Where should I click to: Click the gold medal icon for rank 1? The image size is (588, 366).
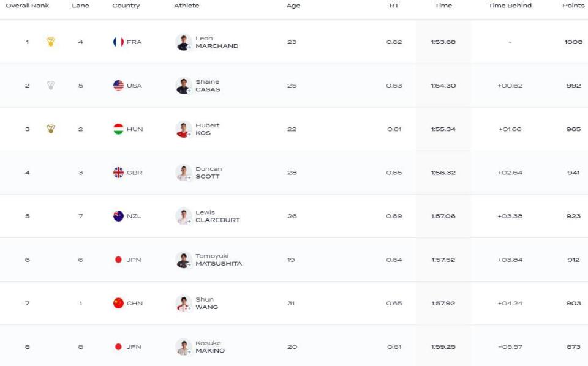click(51, 42)
